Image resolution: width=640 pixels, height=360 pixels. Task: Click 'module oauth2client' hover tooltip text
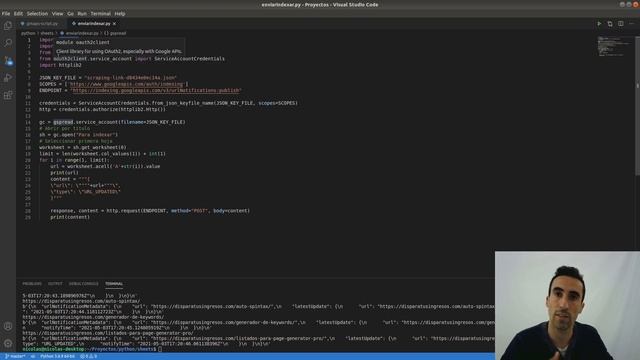83,42
